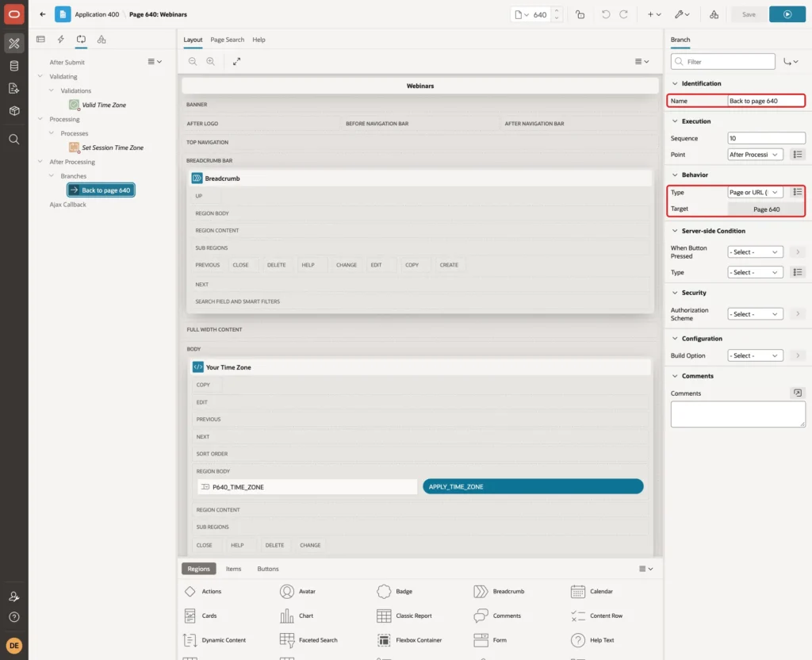
Task: Open the Comments code editor icon
Action: click(x=797, y=393)
